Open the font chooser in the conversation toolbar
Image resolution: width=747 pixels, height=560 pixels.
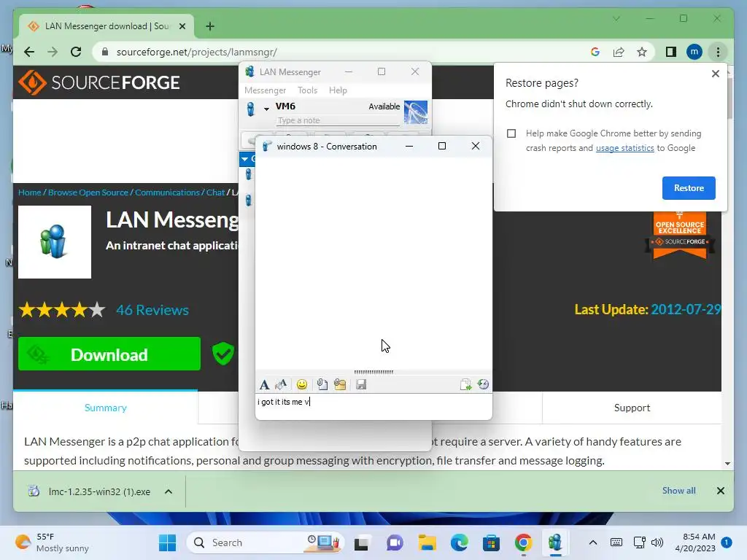(264, 384)
